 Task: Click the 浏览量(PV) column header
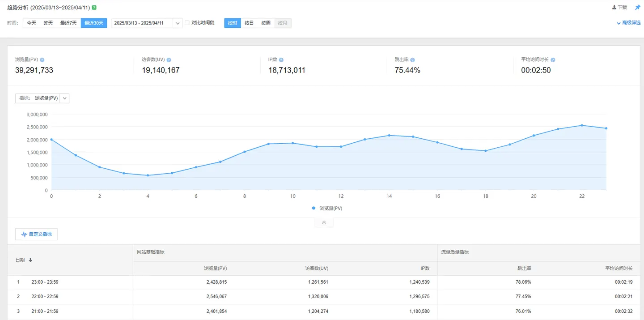click(x=216, y=268)
